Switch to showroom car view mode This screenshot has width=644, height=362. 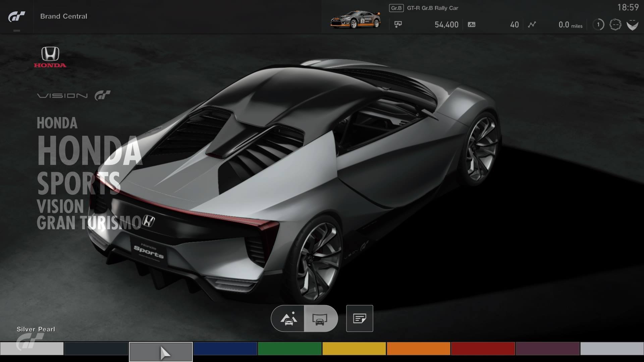(320, 318)
